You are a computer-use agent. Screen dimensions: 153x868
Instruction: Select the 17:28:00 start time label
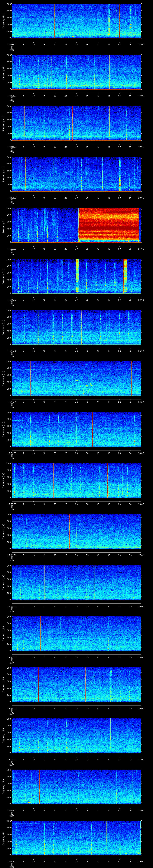(x=12, y=657)
